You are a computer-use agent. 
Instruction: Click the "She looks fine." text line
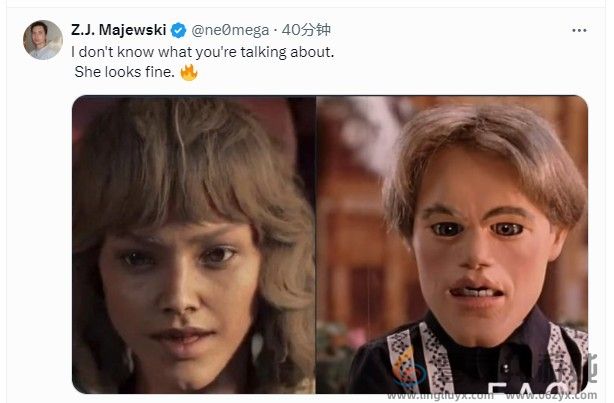[x=124, y=73]
